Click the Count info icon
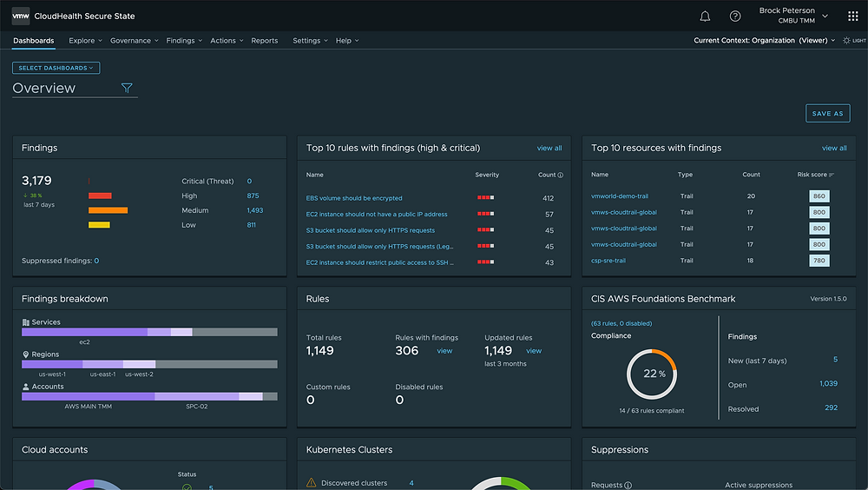 click(560, 175)
